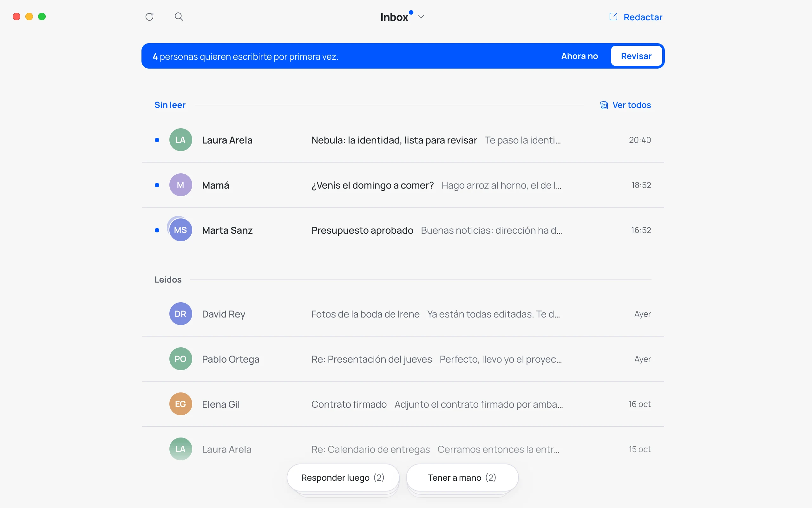Click Laura Arela avatar for Calendario email

coord(180,449)
